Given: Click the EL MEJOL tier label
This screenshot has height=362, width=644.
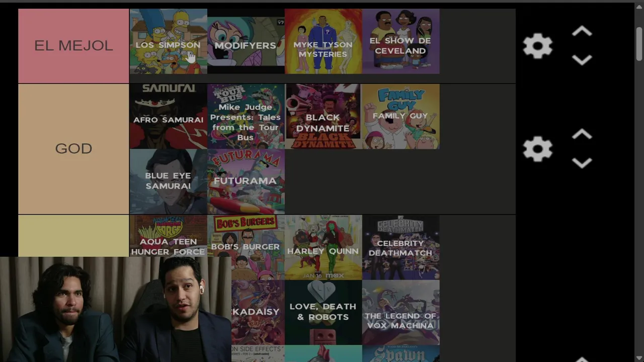Looking at the screenshot, I should [73, 46].
